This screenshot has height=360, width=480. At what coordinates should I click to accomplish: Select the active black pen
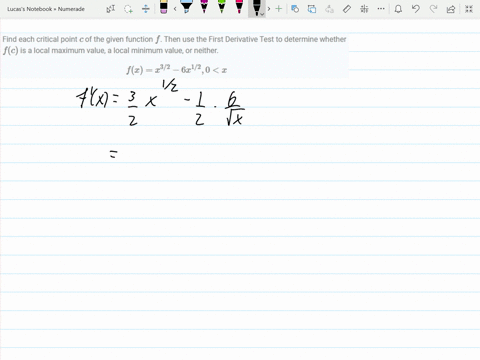coord(256,7)
